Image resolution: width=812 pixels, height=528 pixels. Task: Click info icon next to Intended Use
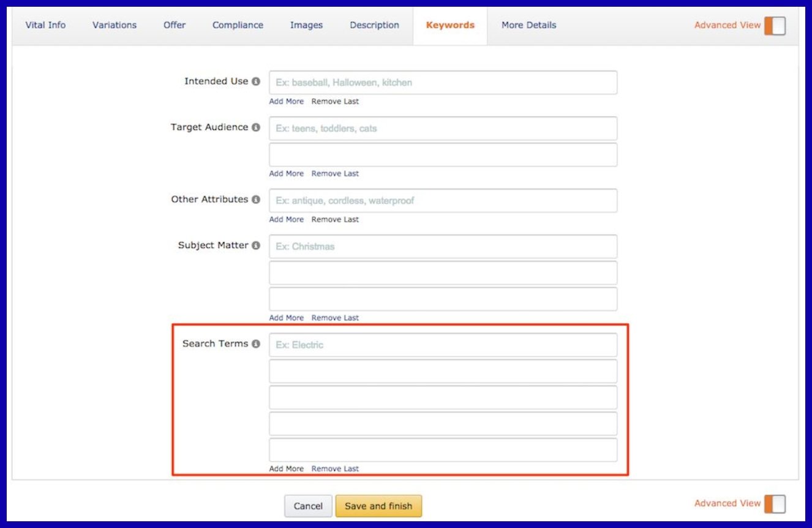click(x=256, y=81)
